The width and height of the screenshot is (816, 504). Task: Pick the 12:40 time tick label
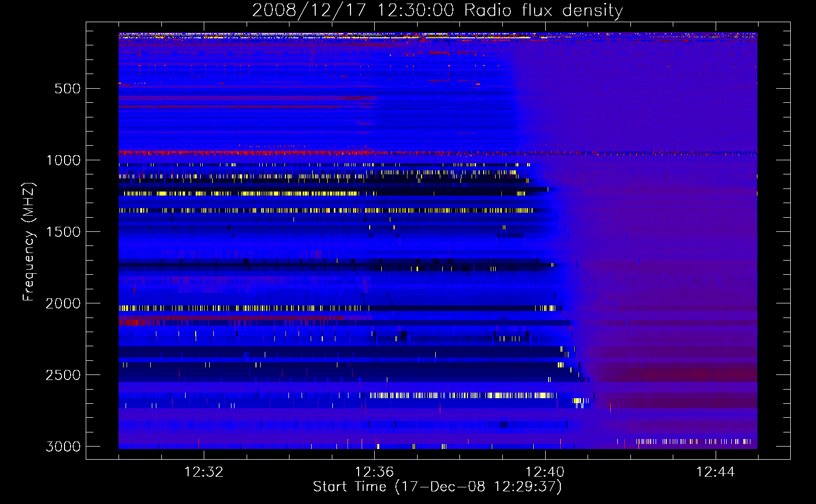[x=545, y=472]
